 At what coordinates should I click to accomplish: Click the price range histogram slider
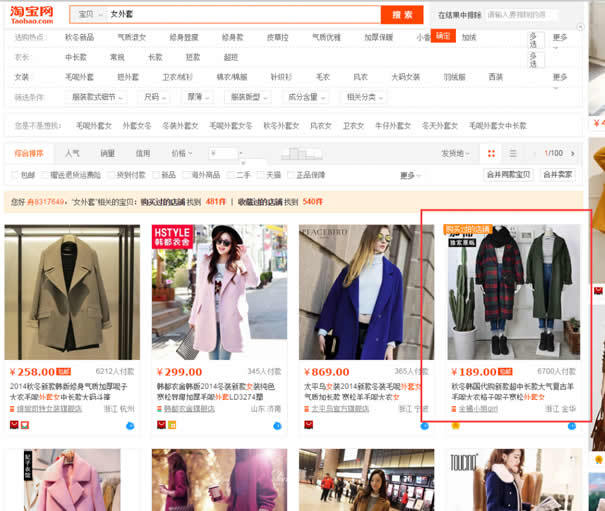[x=298, y=153]
